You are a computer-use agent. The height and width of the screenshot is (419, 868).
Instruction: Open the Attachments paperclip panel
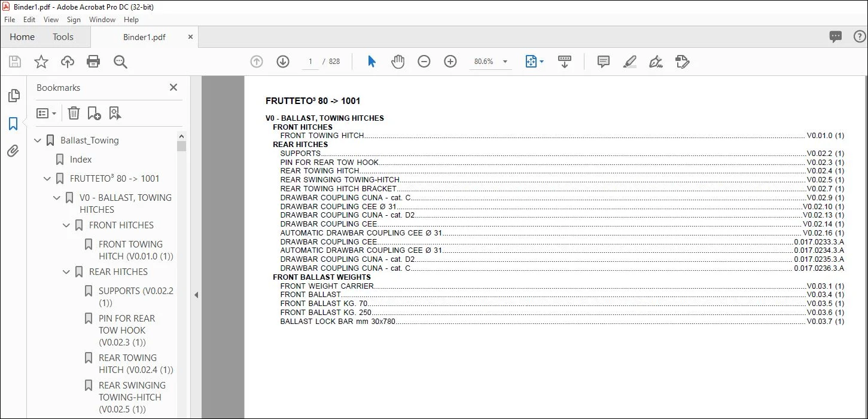click(x=13, y=151)
